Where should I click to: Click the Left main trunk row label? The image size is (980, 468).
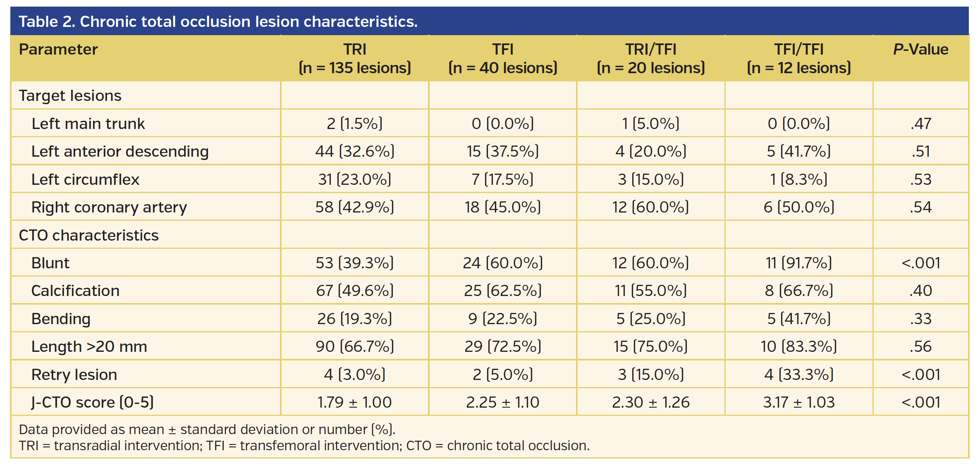(88, 124)
